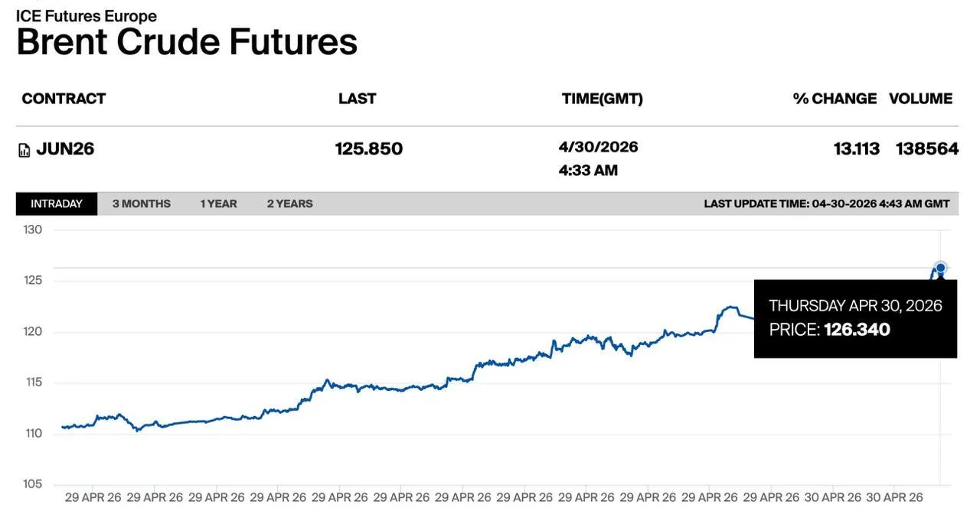Open the JUN26 contract link
Image resolution: width=980 pixels, height=514 pixels.
65,148
